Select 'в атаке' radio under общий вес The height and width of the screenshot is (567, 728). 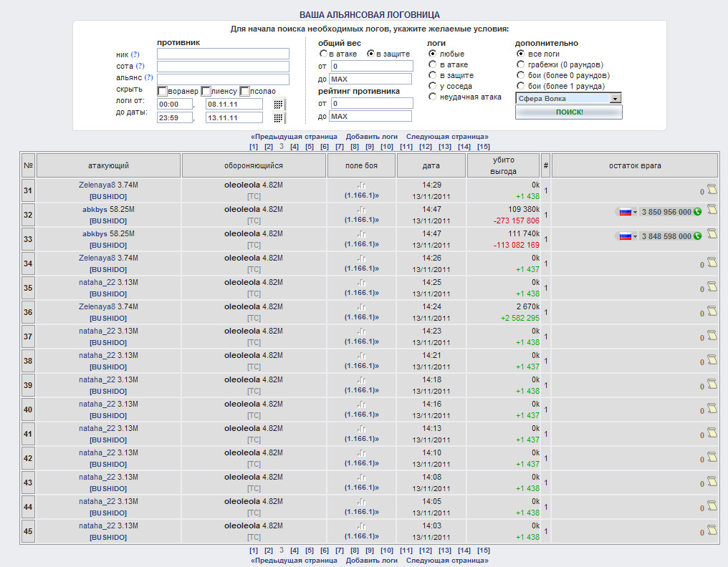[324, 54]
